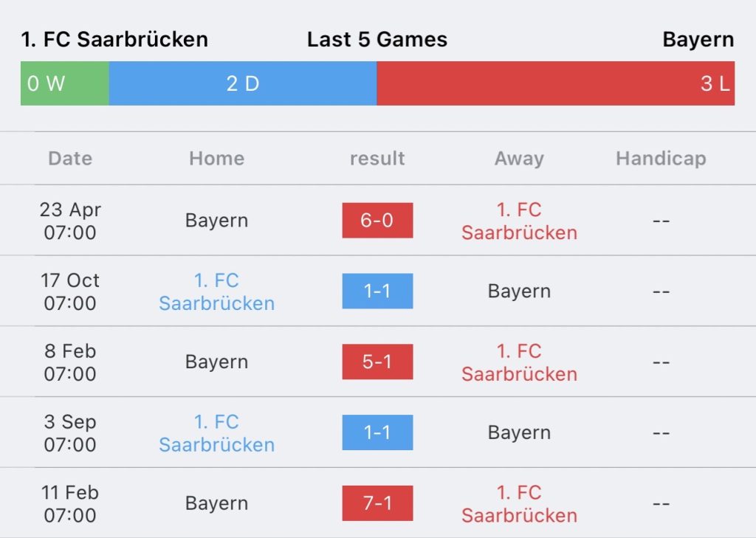Select the 11 Feb 07:00 match date
Image resolution: width=756 pixels, height=538 pixels.
click(70, 504)
